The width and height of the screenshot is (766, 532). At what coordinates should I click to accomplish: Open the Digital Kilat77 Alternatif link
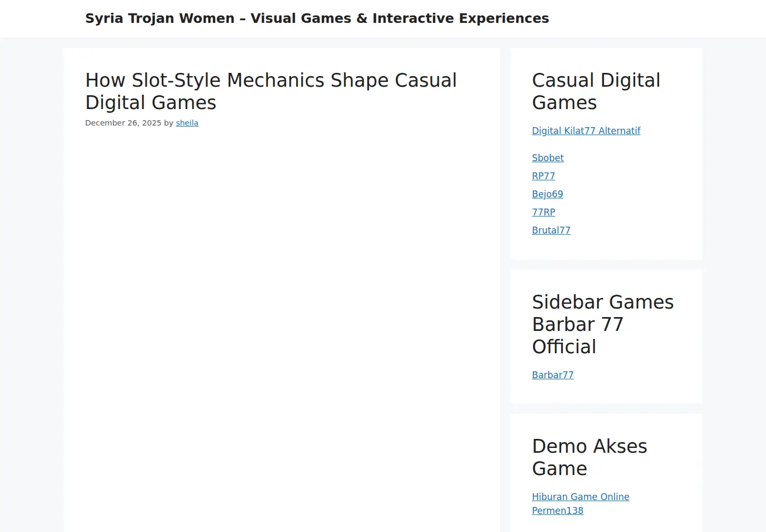586,131
